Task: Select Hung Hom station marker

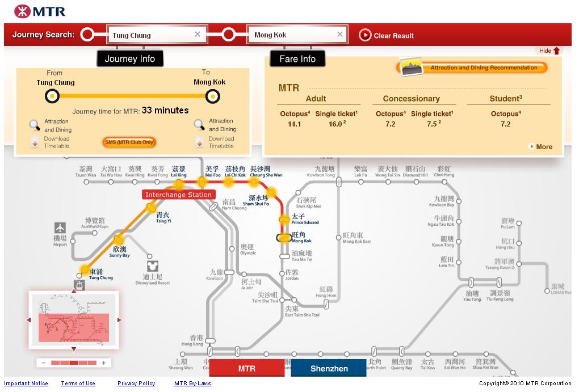Action: (326, 304)
